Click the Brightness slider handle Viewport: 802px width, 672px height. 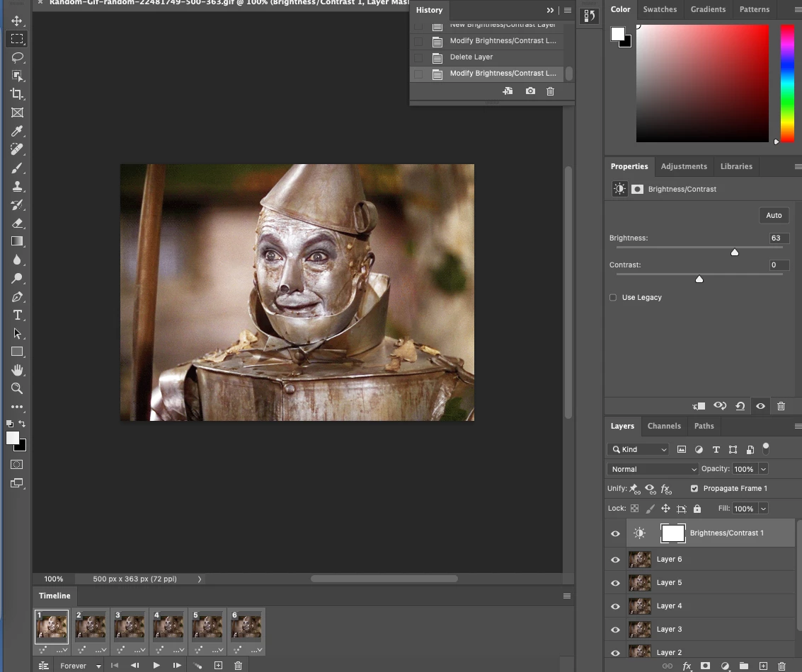tap(735, 252)
